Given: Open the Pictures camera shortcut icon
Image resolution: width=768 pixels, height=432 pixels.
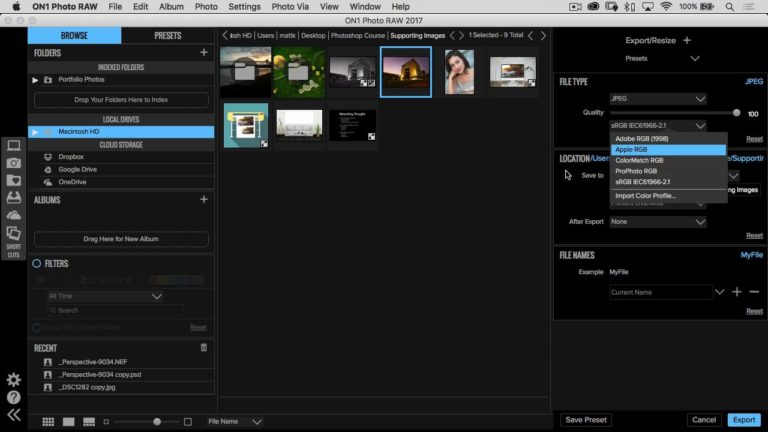Looking at the screenshot, I should pyautogui.click(x=14, y=163).
